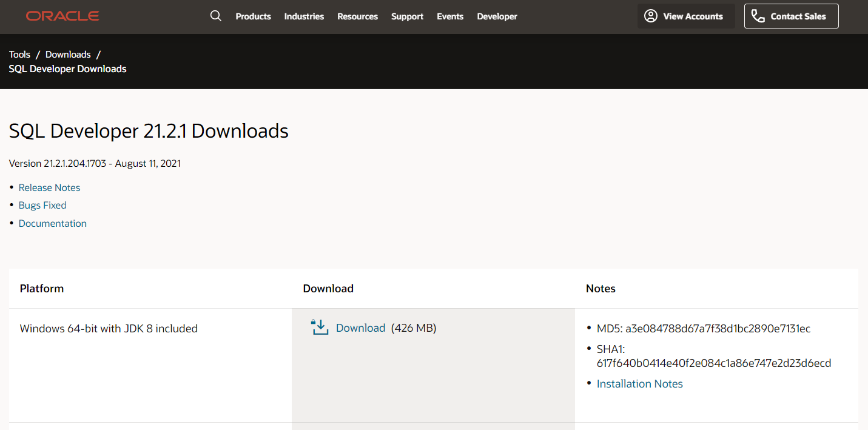Open the Release Notes link
The width and height of the screenshot is (868, 430).
(49, 187)
